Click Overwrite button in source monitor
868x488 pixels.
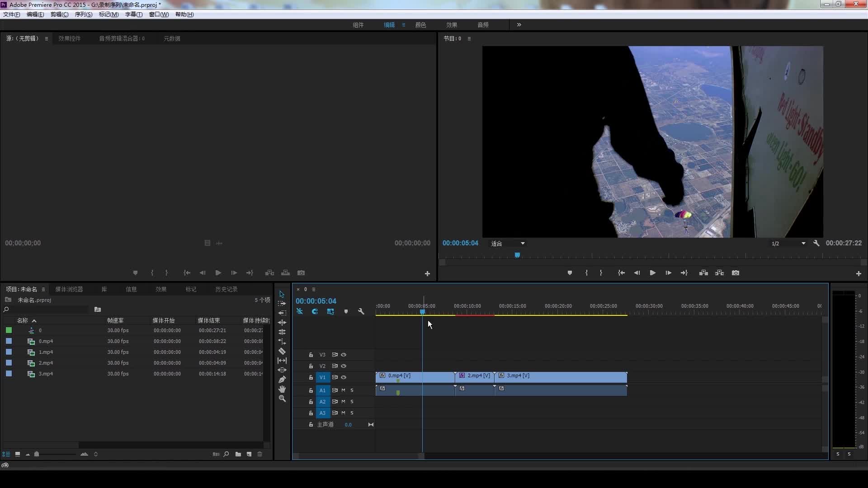point(285,273)
